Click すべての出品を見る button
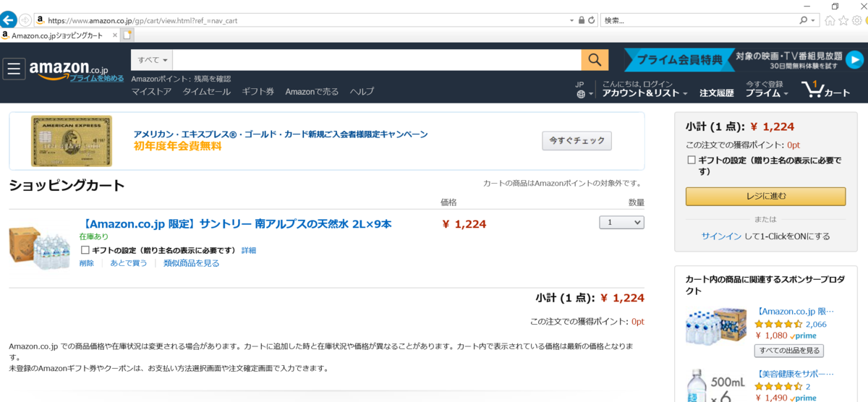 point(788,351)
